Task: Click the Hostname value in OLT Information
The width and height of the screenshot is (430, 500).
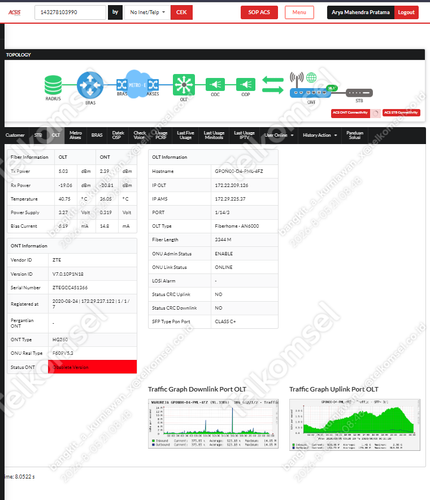Action: [239, 171]
